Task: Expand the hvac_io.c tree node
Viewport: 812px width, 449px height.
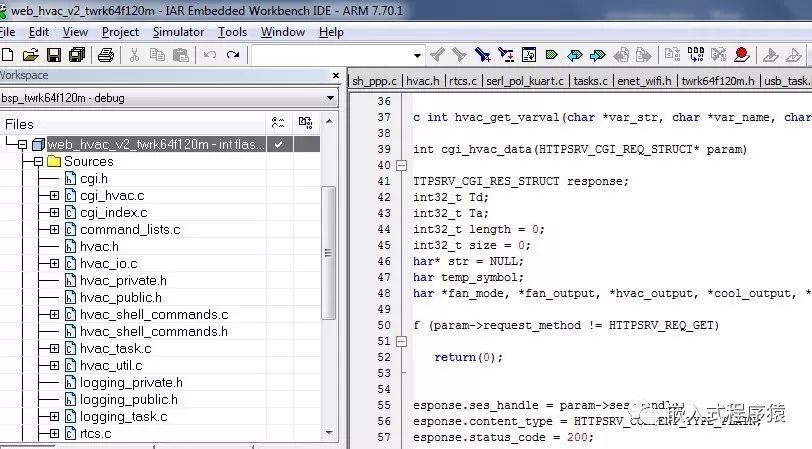Action: [x=54, y=264]
